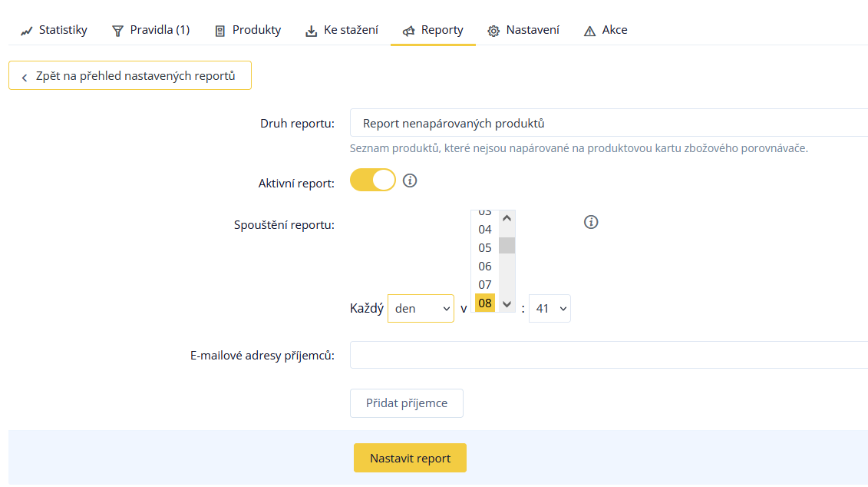Image resolution: width=868 pixels, height=487 pixels.
Task: Click info icon next to Spouštění reportu
Action: [591, 222]
